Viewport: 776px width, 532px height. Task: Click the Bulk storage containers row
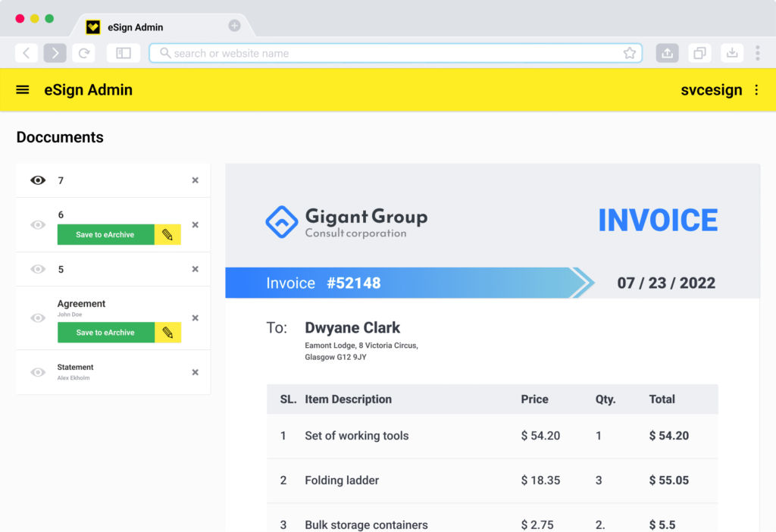tap(493, 518)
